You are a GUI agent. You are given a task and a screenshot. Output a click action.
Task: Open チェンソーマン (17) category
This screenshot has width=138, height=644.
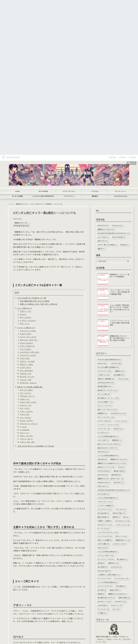[x=104, y=406]
